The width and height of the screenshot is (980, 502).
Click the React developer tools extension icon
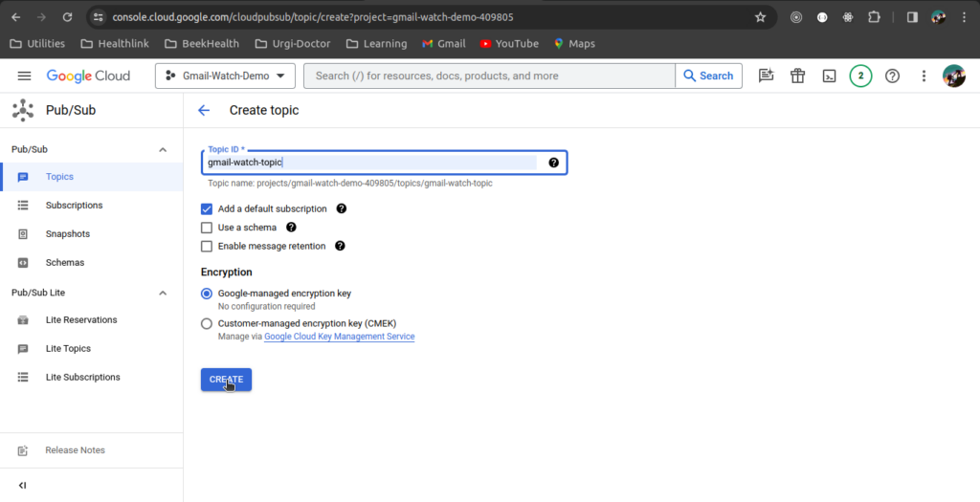pyautogui.click(x=848, y=17)
